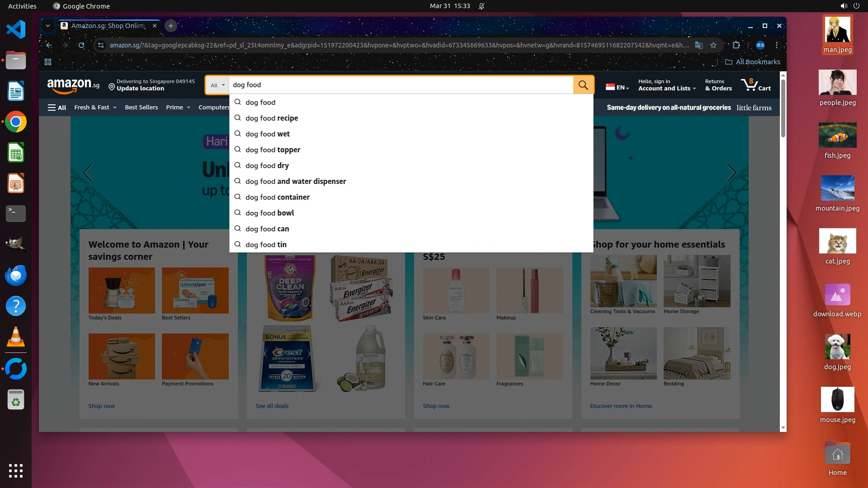This screenshot has height=488, width=868.
Task: Choose dog food wet suggestion
Action: click(x=267, y=134)
